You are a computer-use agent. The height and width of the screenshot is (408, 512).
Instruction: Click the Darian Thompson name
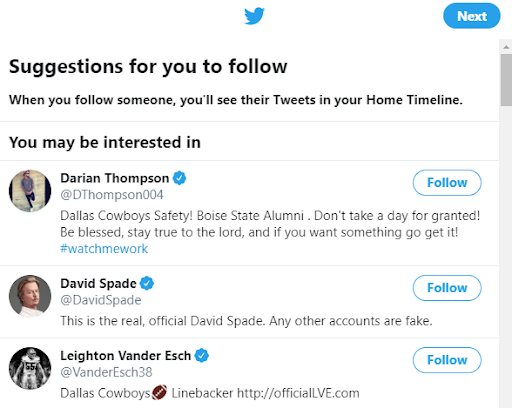click(115, 178)
